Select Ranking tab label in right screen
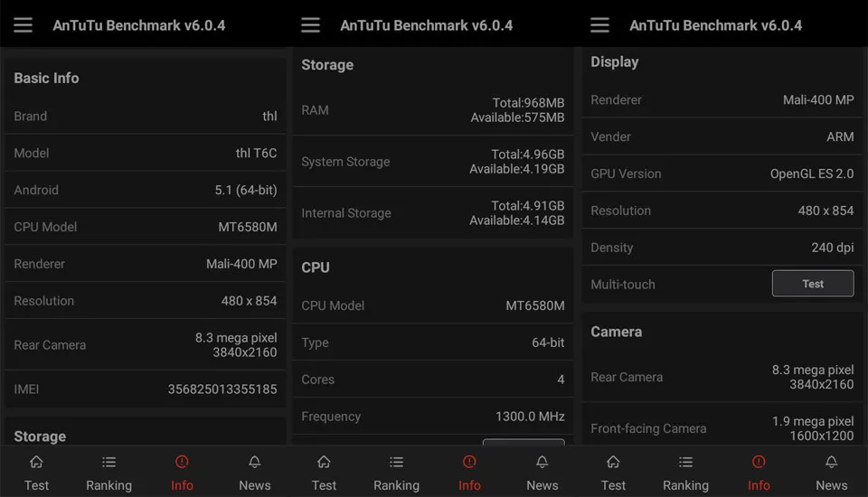The image size is (868, 497). pos(686,485)
